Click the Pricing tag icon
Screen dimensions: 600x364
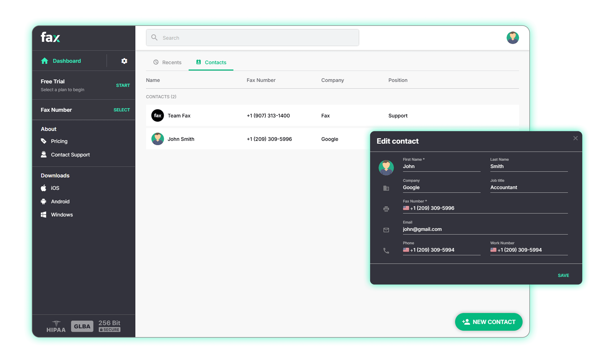(44, 141)
